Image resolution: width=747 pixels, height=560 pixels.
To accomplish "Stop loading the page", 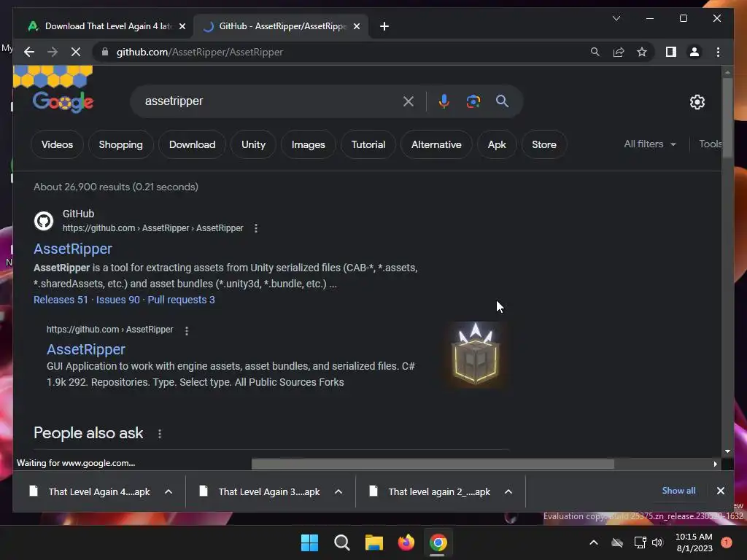I will click(76, 52).
